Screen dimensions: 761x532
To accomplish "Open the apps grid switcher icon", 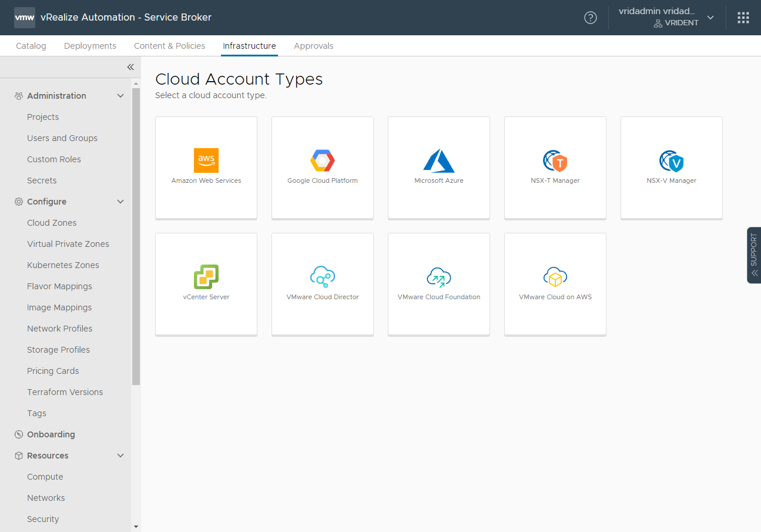I will coord(743,18).
